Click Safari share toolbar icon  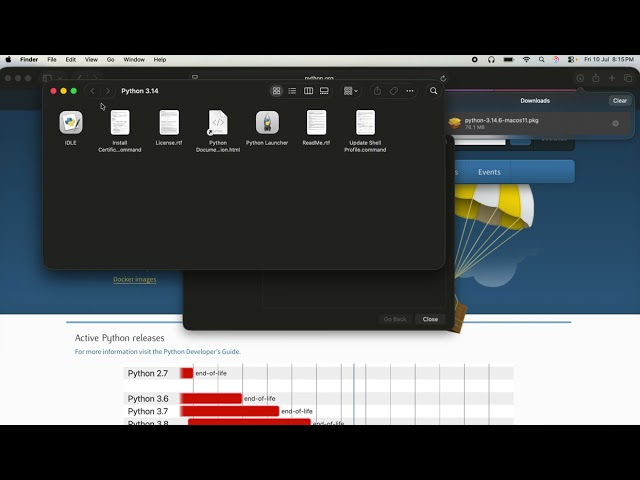click(x=596, y=78)
